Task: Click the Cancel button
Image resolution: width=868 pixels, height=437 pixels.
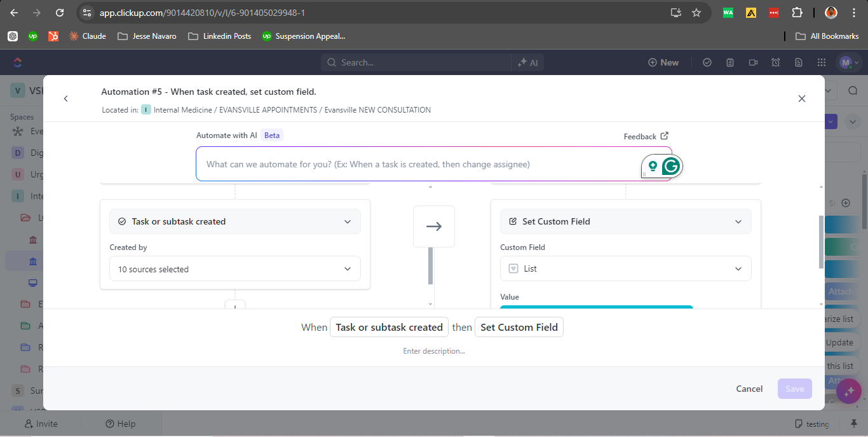Action: 749,389
